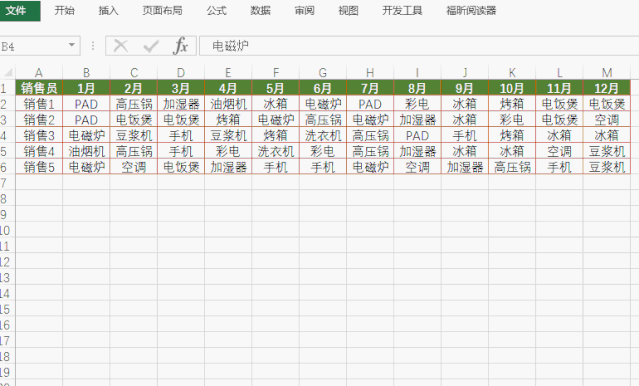Click 空调 in the 11月 column
Viewport: 639px width, 386px height.
[559, 151]
